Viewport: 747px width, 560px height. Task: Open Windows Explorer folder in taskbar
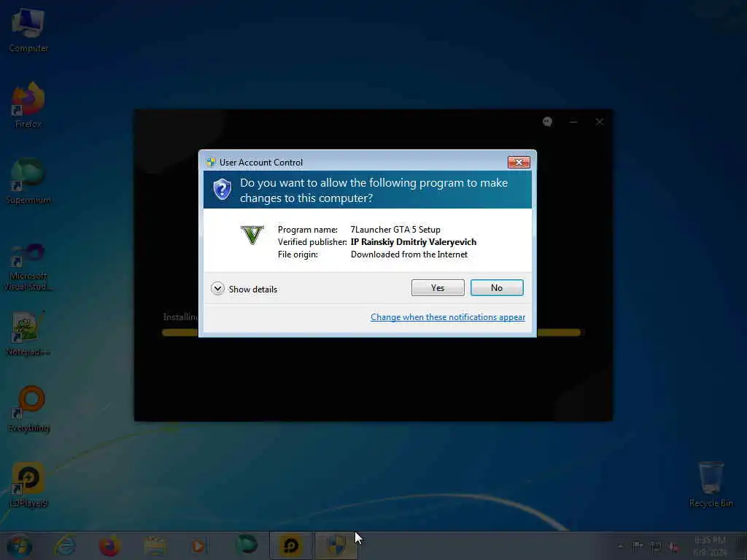point(155,545)
